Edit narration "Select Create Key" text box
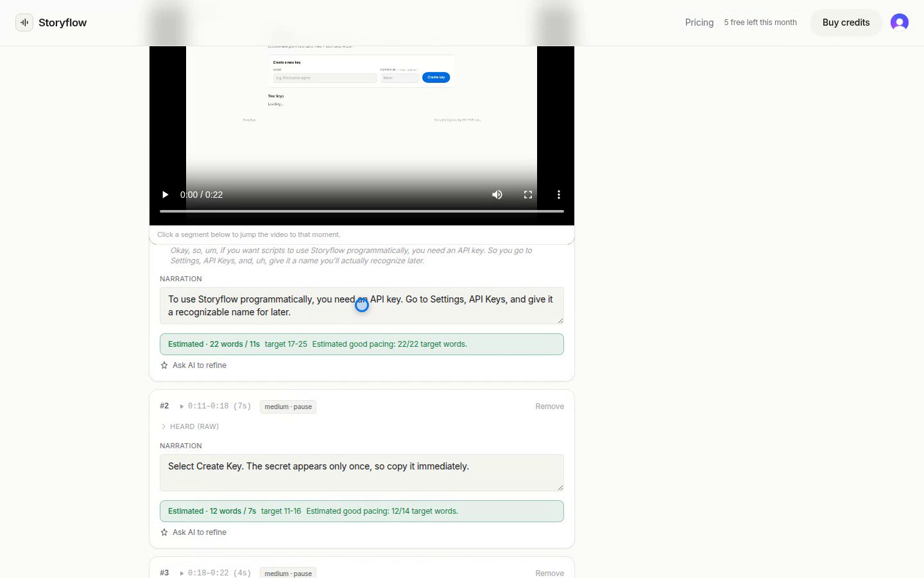 point(362,473)
